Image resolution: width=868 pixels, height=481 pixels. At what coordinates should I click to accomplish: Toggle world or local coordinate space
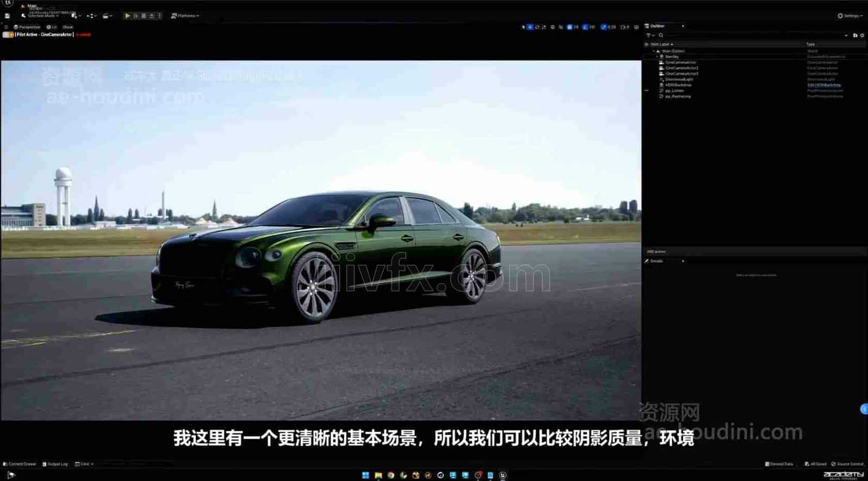(553, 27)
